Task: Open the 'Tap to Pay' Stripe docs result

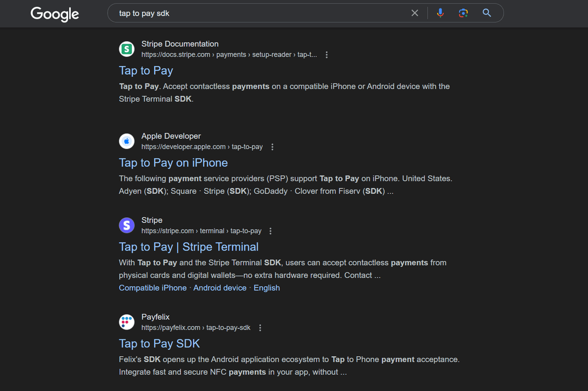Action: click(x=146, y=71)
